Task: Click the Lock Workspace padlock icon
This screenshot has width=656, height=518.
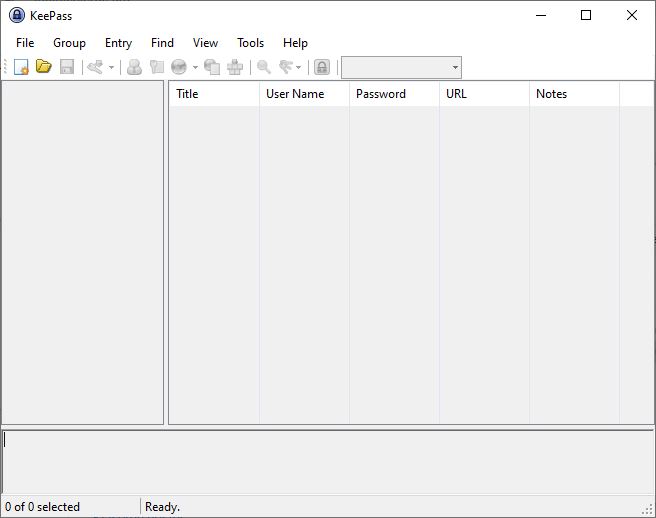Action: (322, 67)
